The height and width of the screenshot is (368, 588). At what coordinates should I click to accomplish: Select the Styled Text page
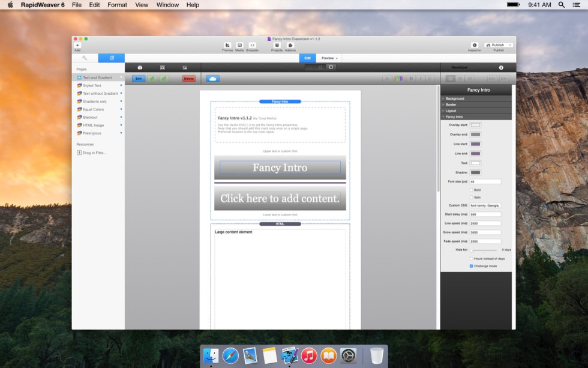(98, 85)
